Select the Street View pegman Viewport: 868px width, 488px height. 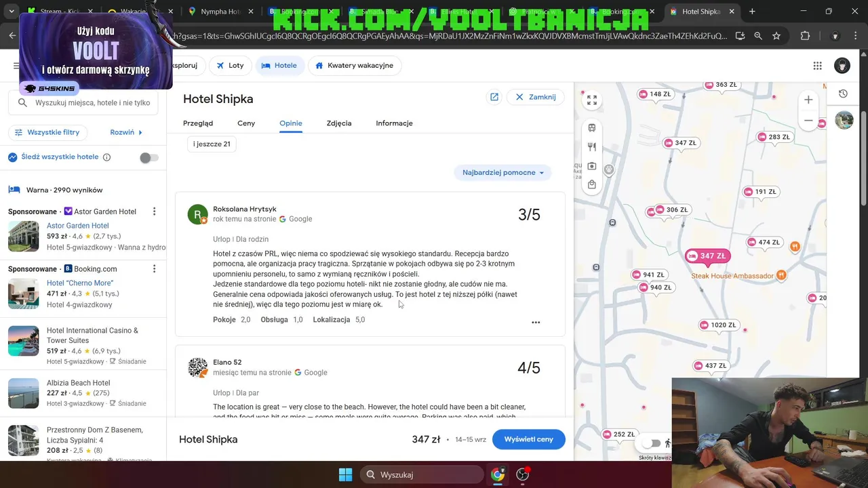[668, 443]
